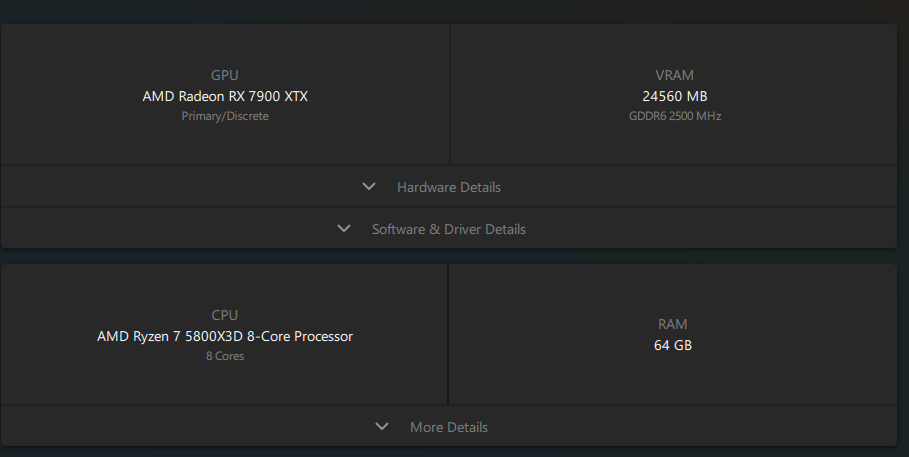Click "Hardware Details" label text
This screenshot has width=909, height=457.
pyautogui.click(x=449, y=187)
